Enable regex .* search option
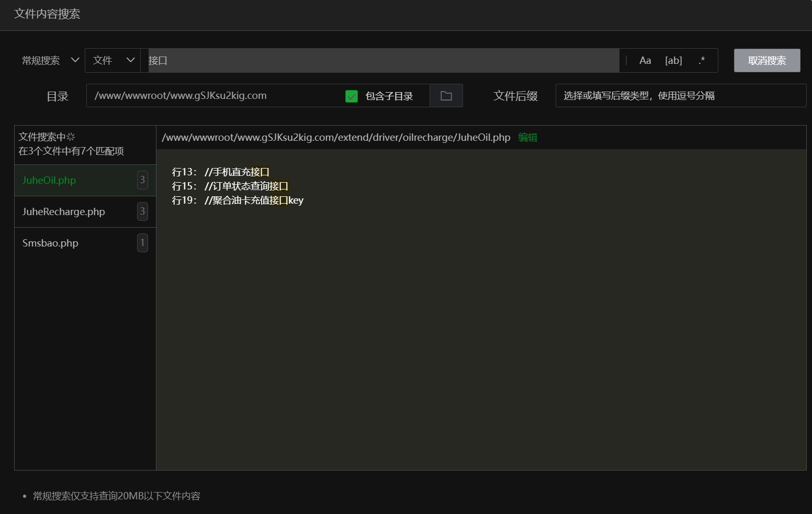812x514 pixels. point(702,61)
